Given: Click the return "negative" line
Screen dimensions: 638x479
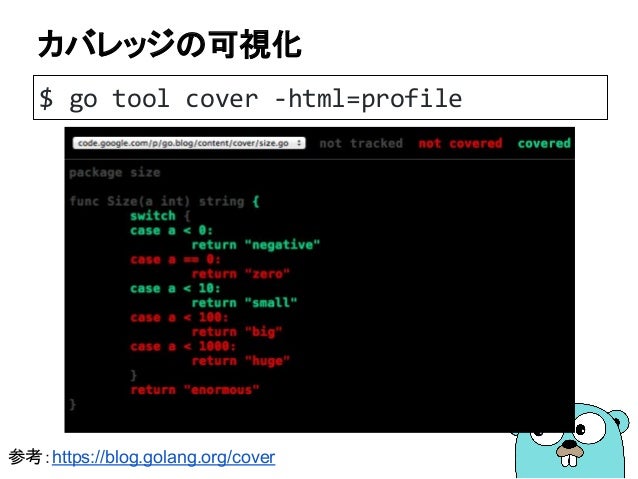Looking at the screenshot, I should 256,245.
